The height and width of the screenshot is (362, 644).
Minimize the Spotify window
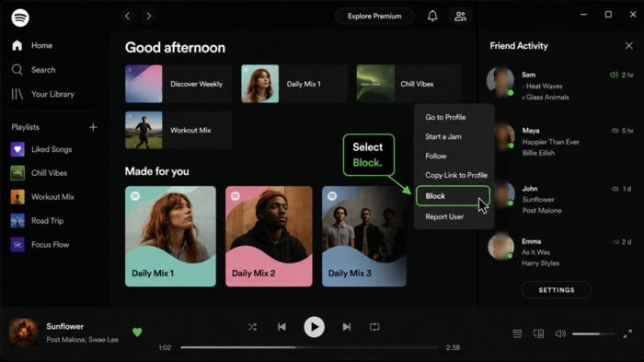(x=583, y=15)
